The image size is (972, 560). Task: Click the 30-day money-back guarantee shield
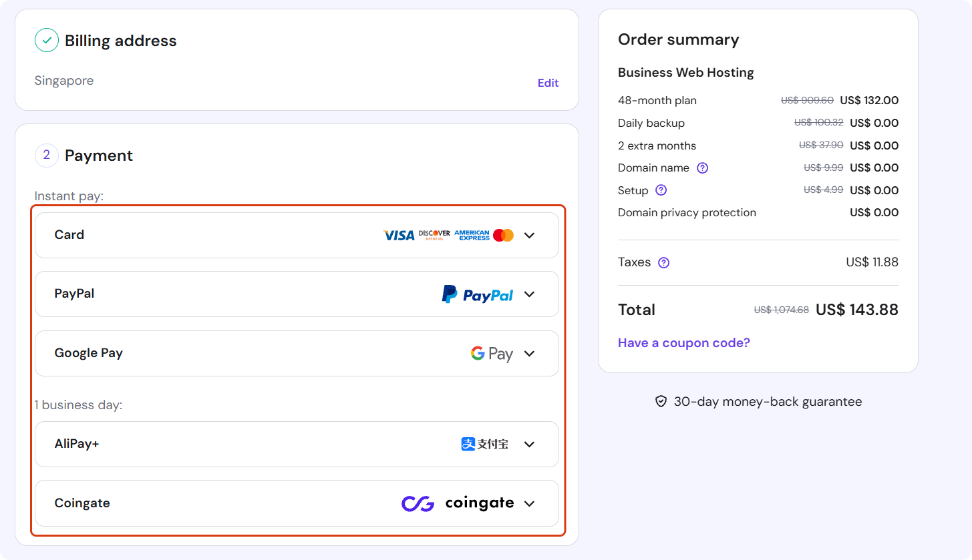[661, 402]
